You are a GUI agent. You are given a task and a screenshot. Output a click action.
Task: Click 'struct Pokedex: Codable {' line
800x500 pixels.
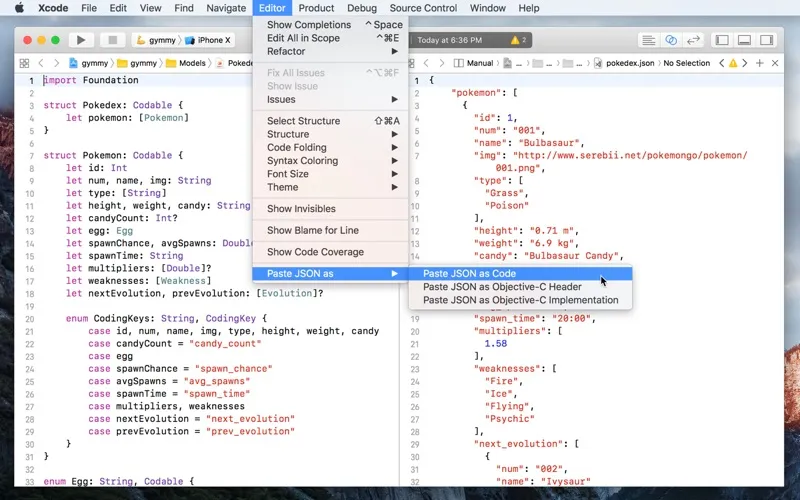[x=113, y=105]
